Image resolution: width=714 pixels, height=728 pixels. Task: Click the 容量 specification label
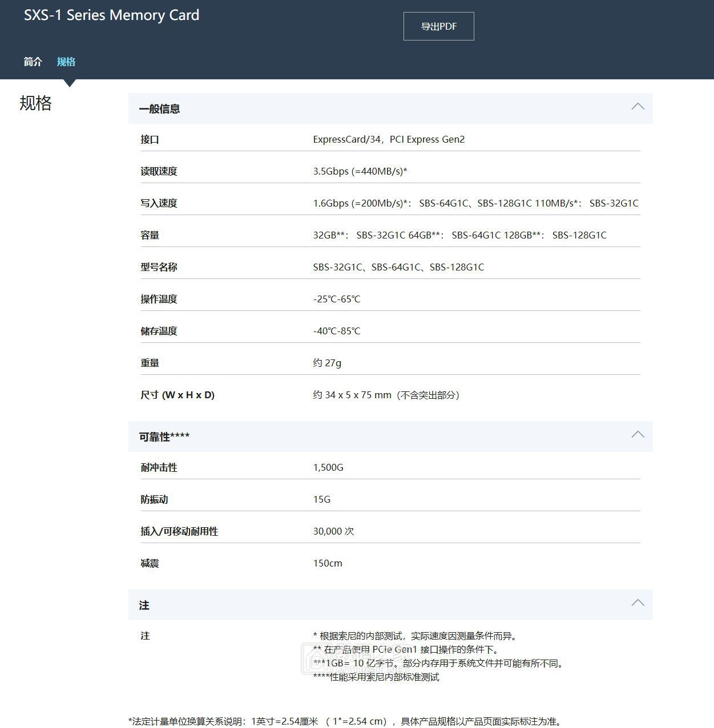(151, 235)
